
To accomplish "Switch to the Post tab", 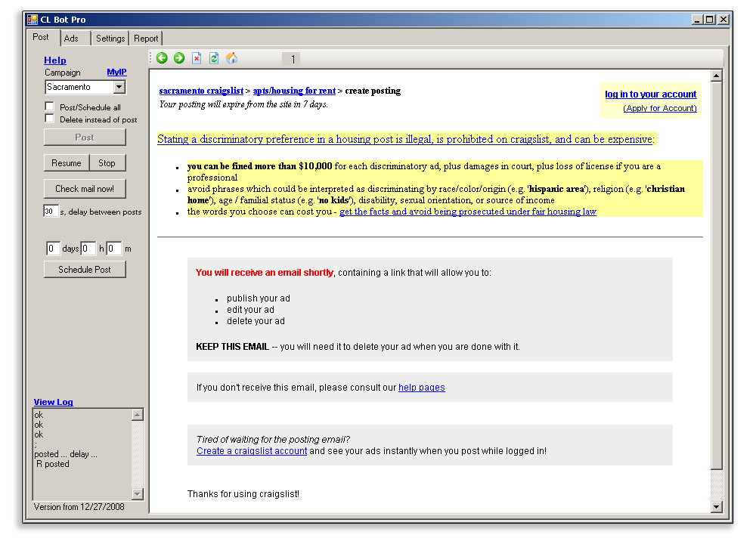I will tap(41, 37).
